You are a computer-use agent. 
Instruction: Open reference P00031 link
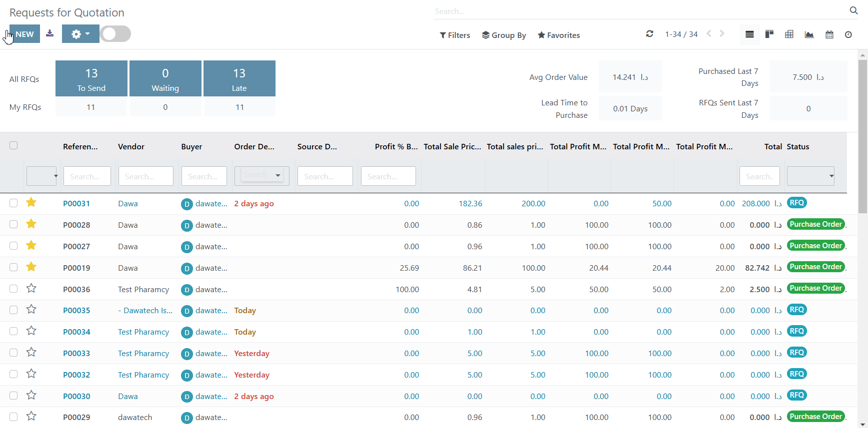76,204
